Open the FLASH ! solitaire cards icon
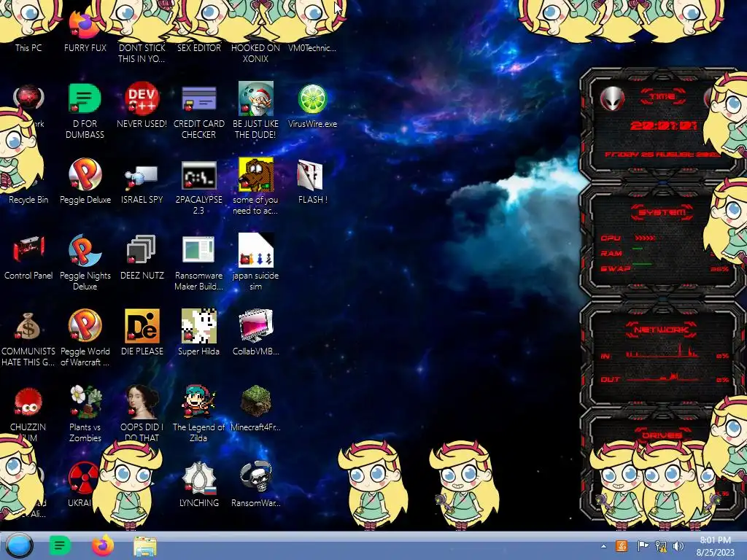 pos(310,174)
